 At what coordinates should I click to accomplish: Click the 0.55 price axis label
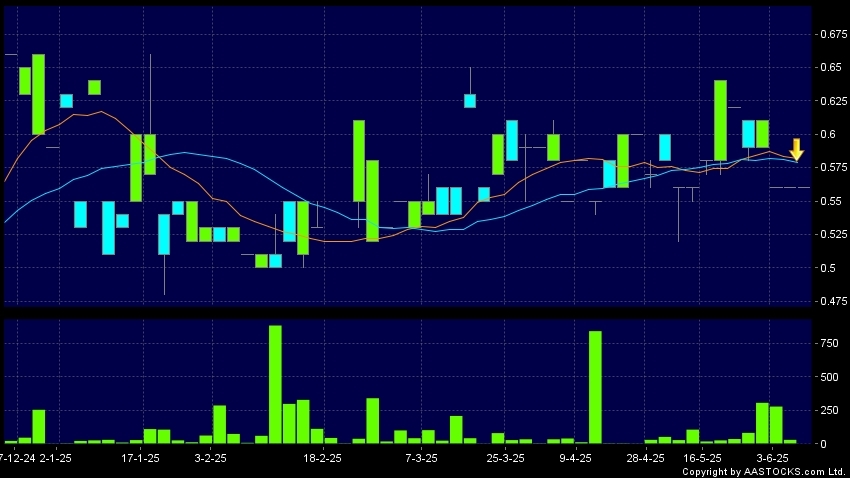[831, 201]
